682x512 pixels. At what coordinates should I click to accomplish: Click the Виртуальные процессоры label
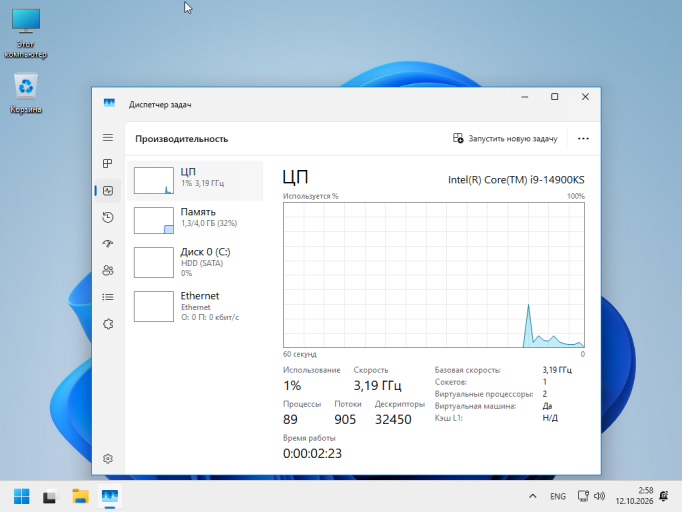484,394
